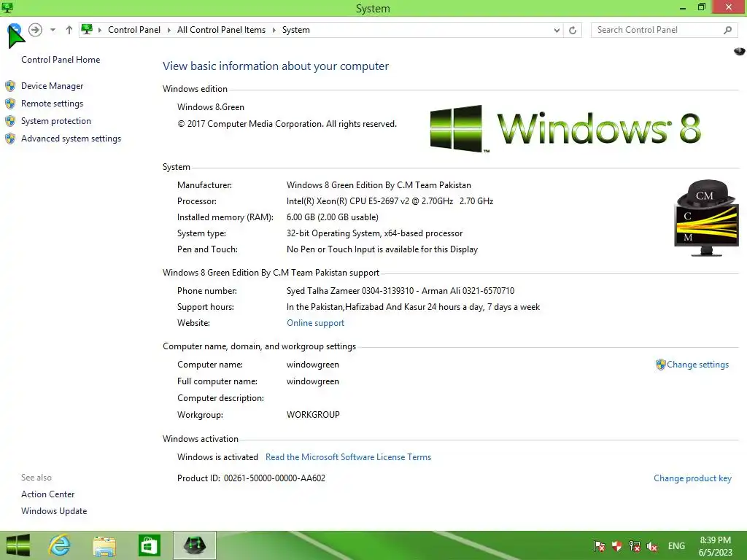The height and width of the screenshot is (560, 747).
Task: Open File Explorer from taskbar
Action: [104, 545]
